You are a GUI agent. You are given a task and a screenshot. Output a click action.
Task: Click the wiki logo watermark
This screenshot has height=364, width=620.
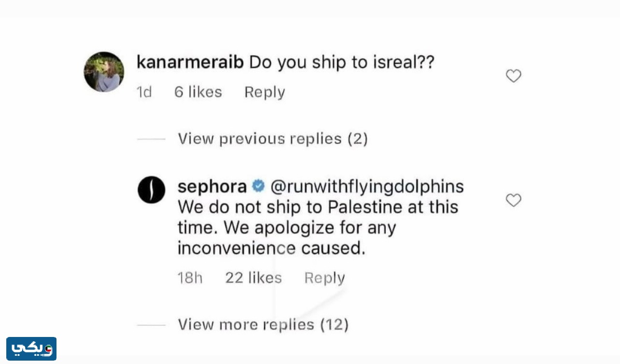click(31, 349)
